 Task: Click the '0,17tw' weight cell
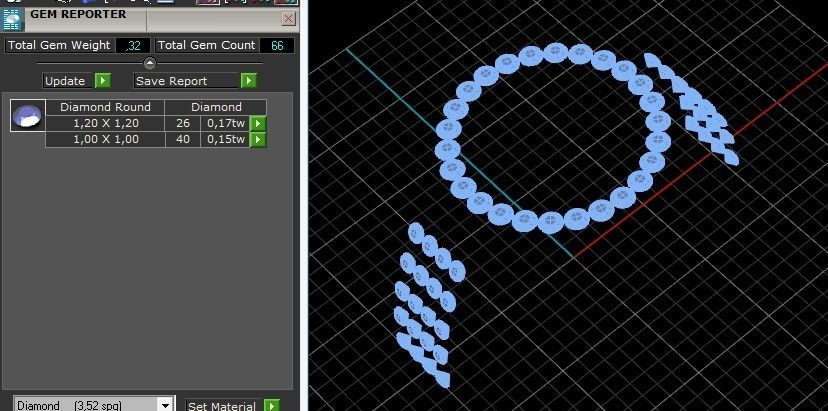point(225,124)
